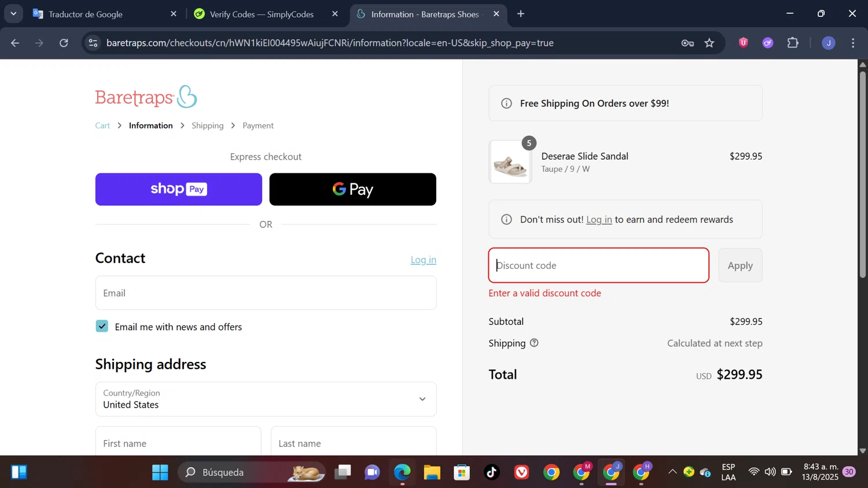Viewport: 868px width, 488px height.
Task: Pay with Shop Pay button
Action: tap(179, 189)
